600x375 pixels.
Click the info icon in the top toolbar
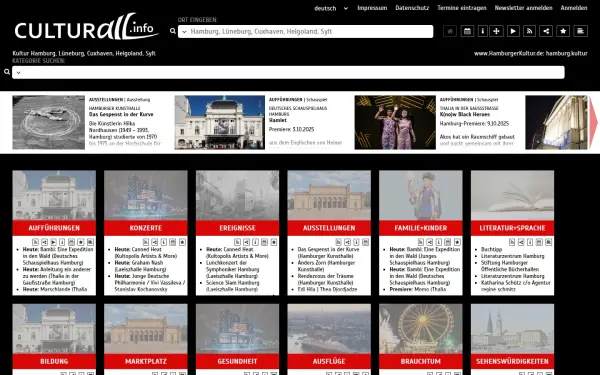click(483, 31)
